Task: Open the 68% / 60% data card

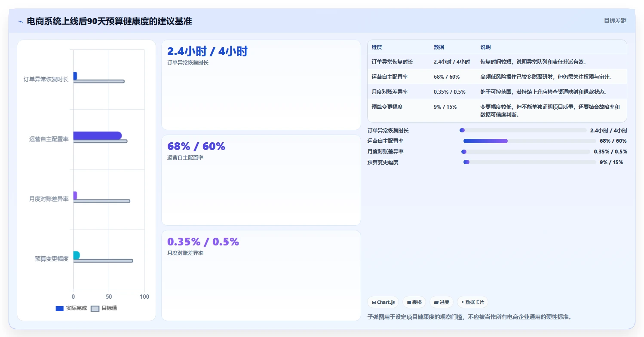Action: pos(261,180)
